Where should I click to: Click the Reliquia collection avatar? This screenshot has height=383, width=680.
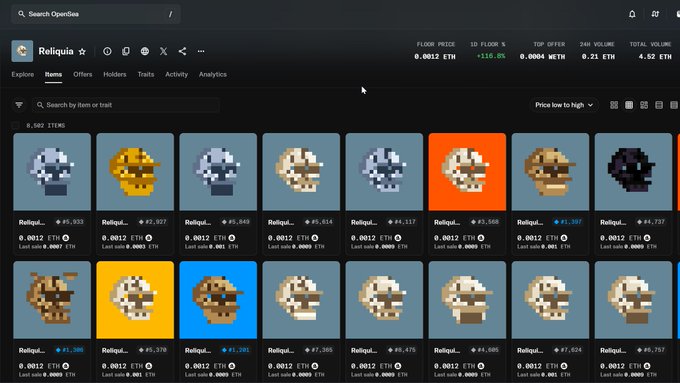pyautogui.click(x=22, y=51)
